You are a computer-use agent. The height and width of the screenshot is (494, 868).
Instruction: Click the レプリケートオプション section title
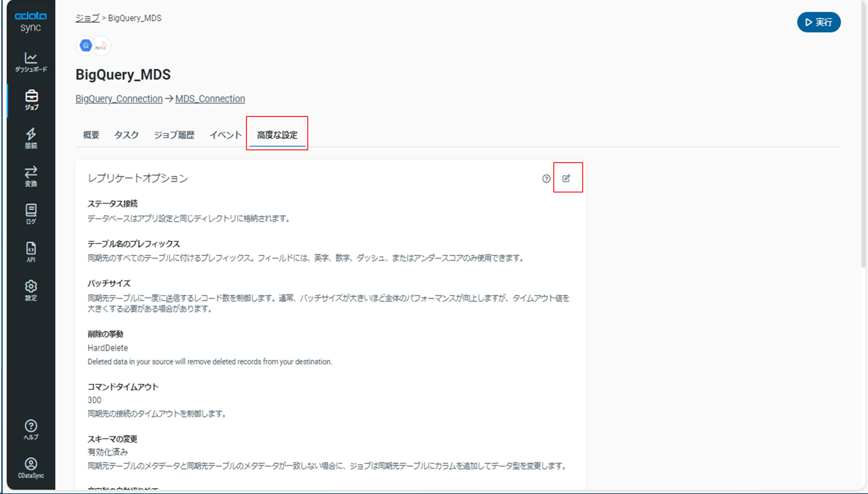tap(138, 178)
